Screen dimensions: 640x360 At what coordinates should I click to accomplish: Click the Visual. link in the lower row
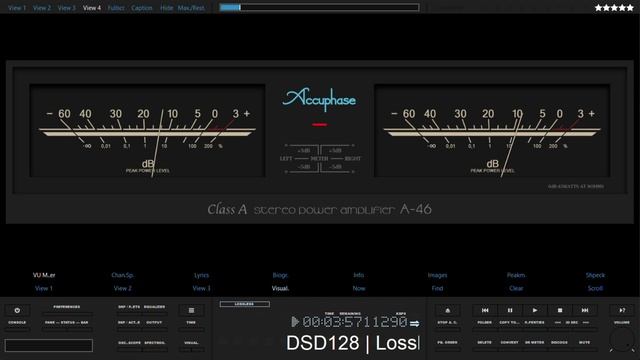(280, 288)
